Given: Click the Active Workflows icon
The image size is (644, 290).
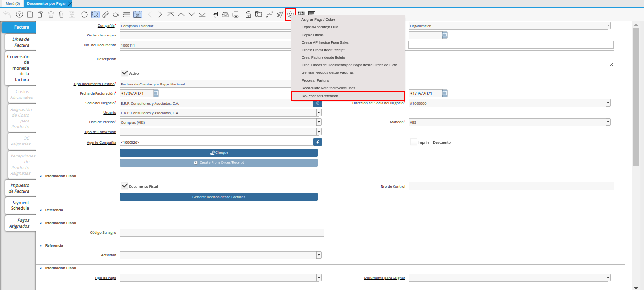Looking at the screenshot, I should pyautogui.click(x=269, y=14).
